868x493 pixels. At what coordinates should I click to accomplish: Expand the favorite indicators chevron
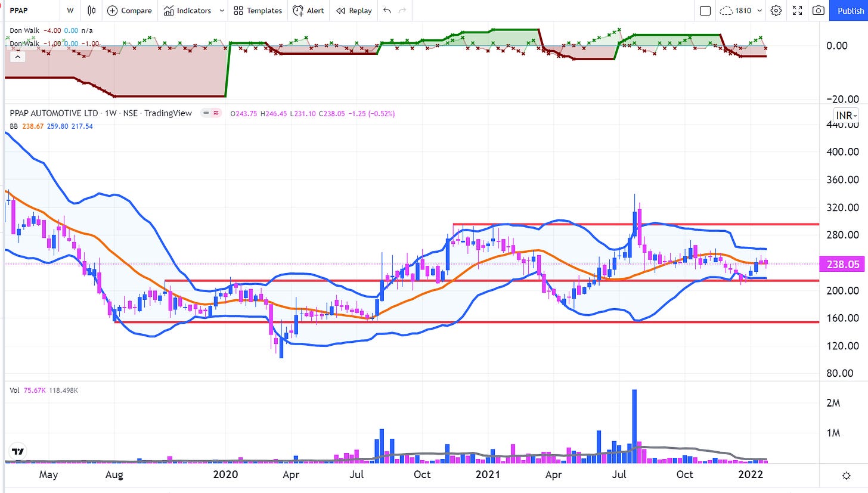pyautogui.click(x=222, y=10)
